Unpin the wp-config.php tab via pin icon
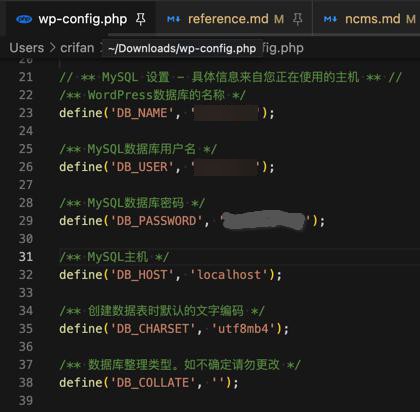 coord(141,19)
